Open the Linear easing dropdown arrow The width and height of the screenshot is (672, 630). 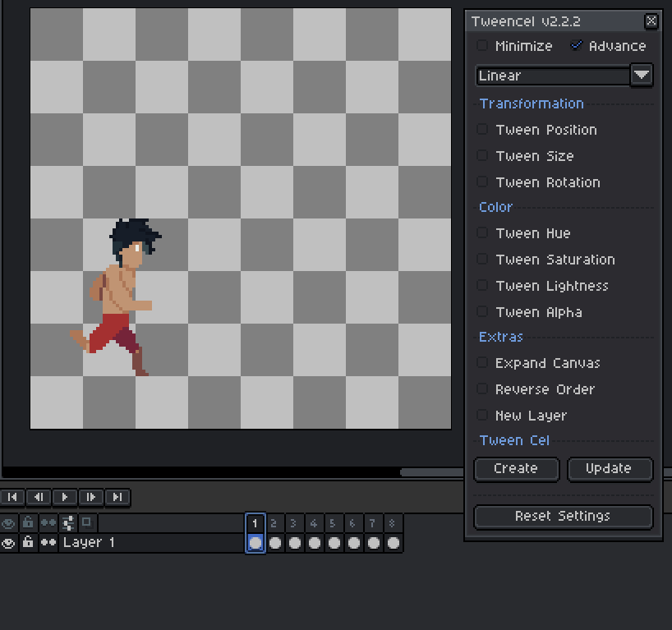click(641, 76)
